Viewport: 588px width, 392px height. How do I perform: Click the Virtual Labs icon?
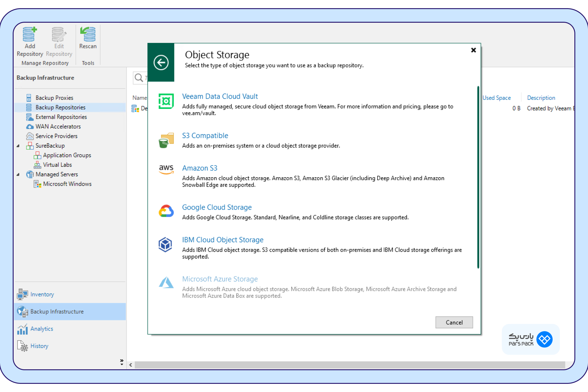(37, 165)
